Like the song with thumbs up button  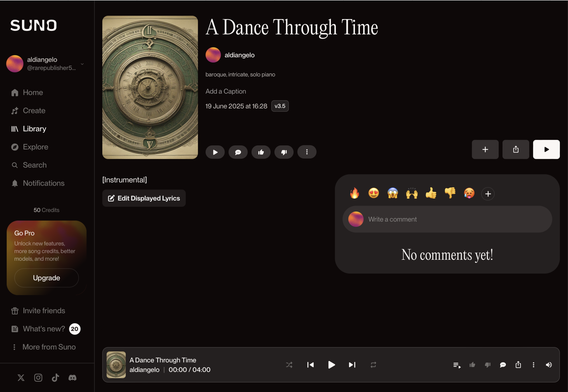261,152
